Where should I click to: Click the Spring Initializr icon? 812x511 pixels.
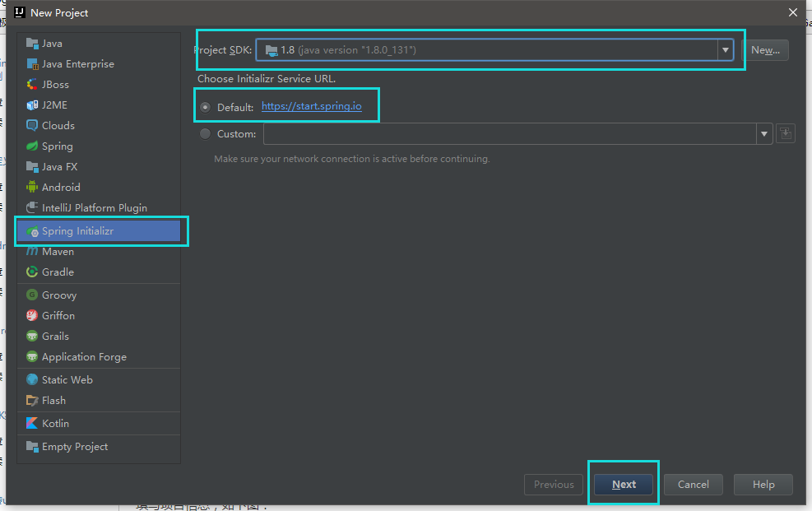tap(32, 231)
